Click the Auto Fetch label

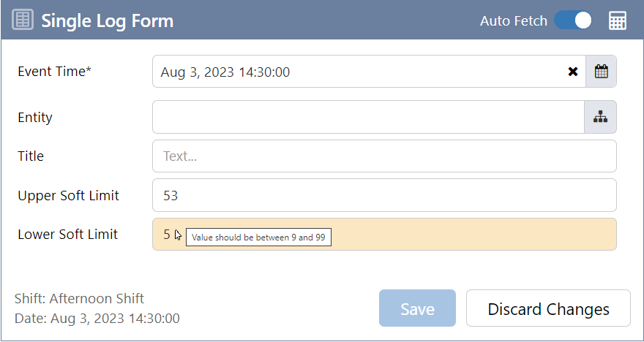513,20
